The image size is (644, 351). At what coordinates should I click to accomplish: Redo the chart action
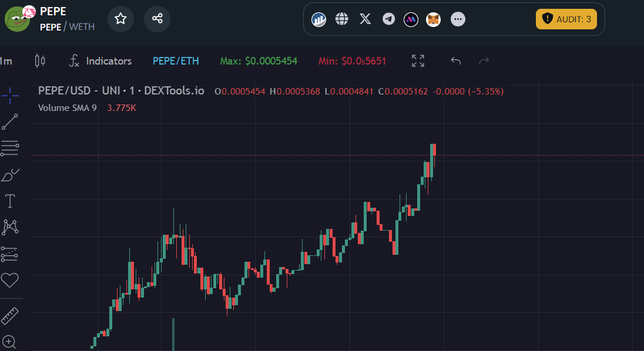(x=484, y=60)
